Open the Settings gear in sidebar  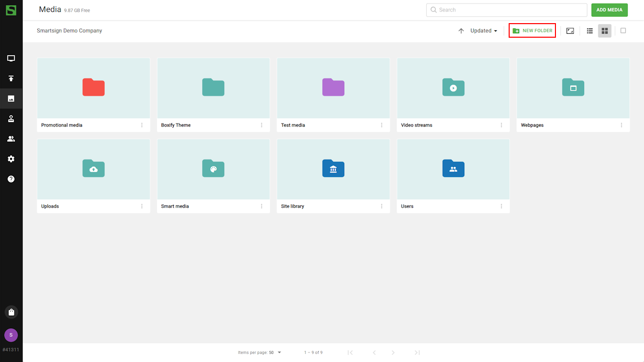pos(11,159)
